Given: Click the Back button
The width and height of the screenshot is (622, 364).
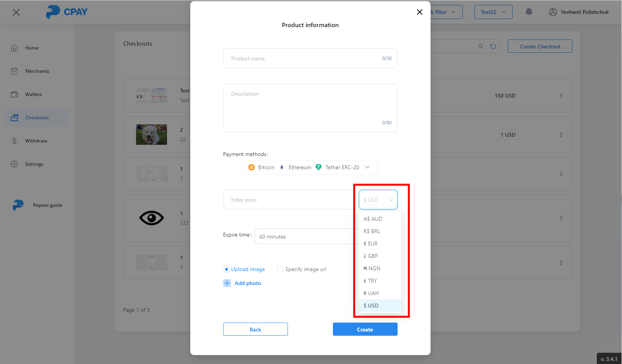Looking at the screenshot, I should pyautogui.click(x=255, y=329).
